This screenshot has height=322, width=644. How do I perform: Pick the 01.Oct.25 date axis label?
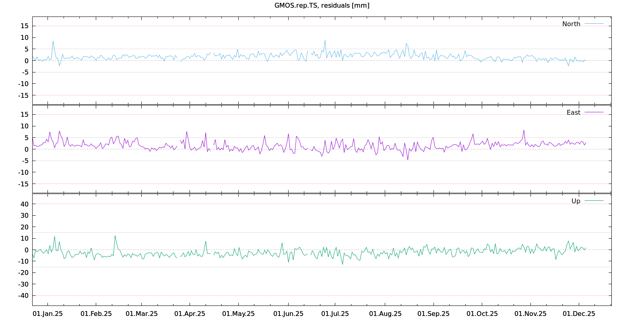(482, 314)
